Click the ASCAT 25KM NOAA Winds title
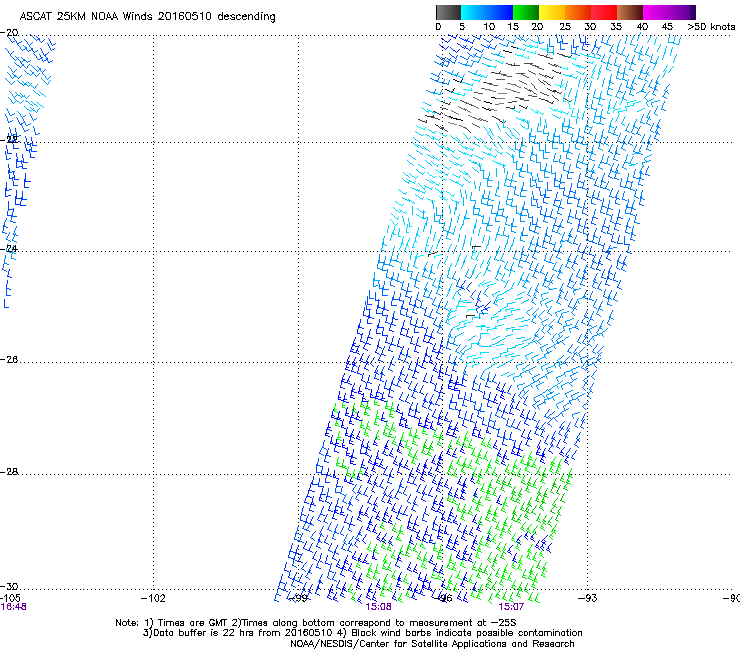Viewport: 740px width, 650px height. coord(147,16)
